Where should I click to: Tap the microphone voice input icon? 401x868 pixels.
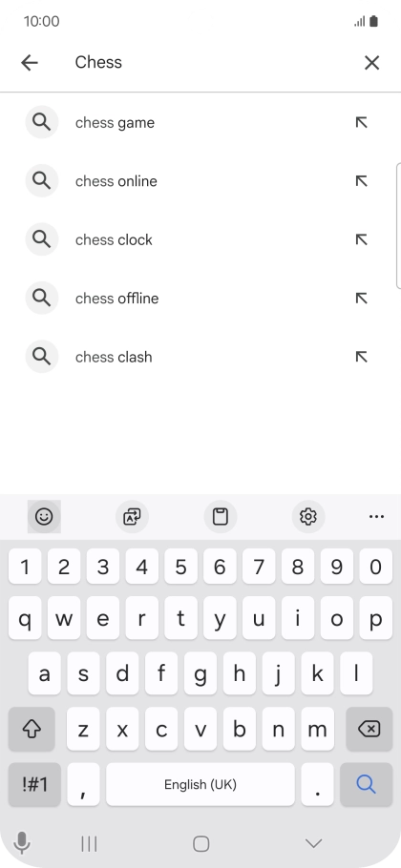point(22,843)
